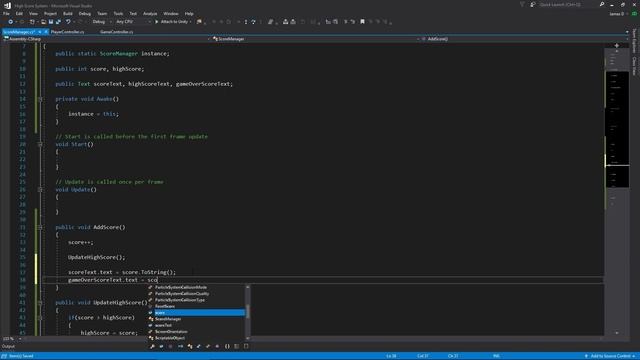Screen dimensions: 640x360
Task: Click the notifications filter flag icon
Action: click(522, 4)
